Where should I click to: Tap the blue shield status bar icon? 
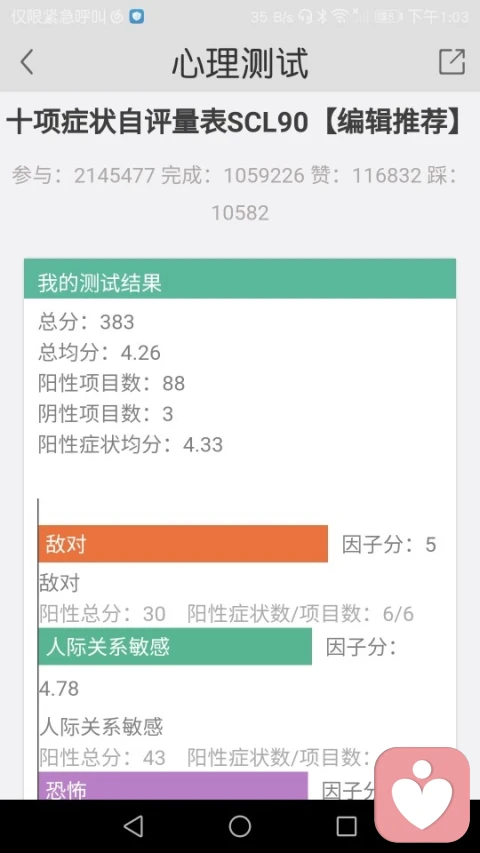[x=137, y=17]
